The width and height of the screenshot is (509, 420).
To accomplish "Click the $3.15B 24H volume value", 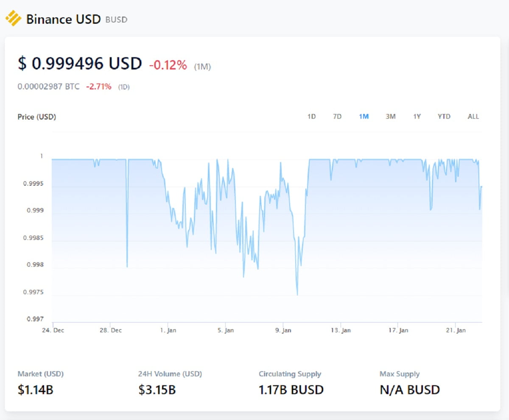I will click(x=157, y=389).
